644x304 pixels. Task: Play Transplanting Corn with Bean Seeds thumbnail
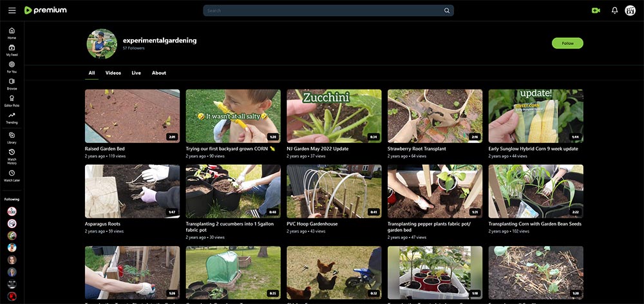tap(536, 191)
